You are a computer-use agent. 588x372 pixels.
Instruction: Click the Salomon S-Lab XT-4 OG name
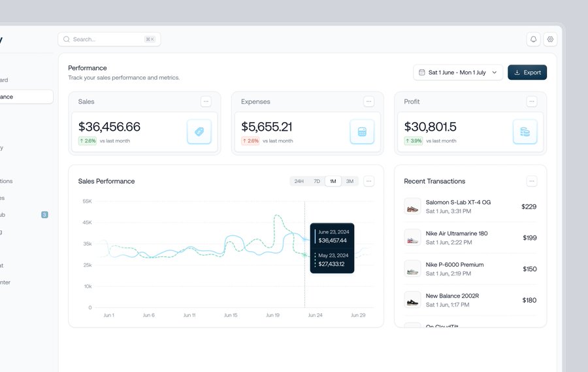pyautogui.click(x=458, y=202)
